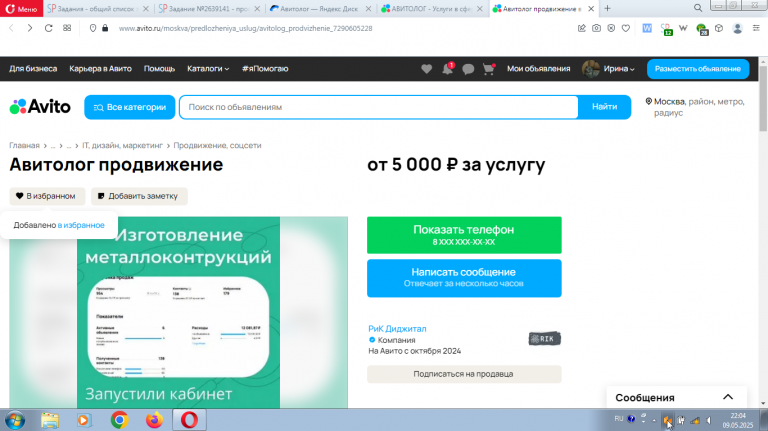768x431 pixels.
Task: Switch to the Задание №2639141 tab
Action: pyautogui.click(x=209, y=9)
